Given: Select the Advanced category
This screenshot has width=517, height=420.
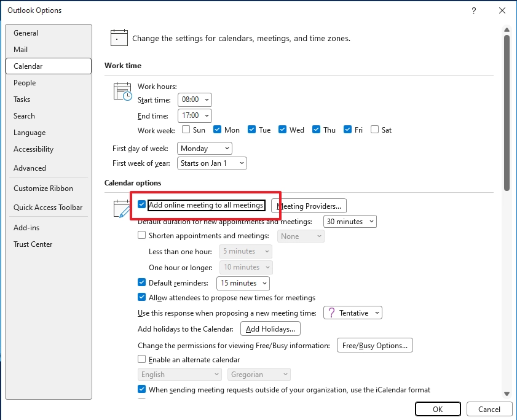Looking at the screenshot, I should click(x=49, y=168).
